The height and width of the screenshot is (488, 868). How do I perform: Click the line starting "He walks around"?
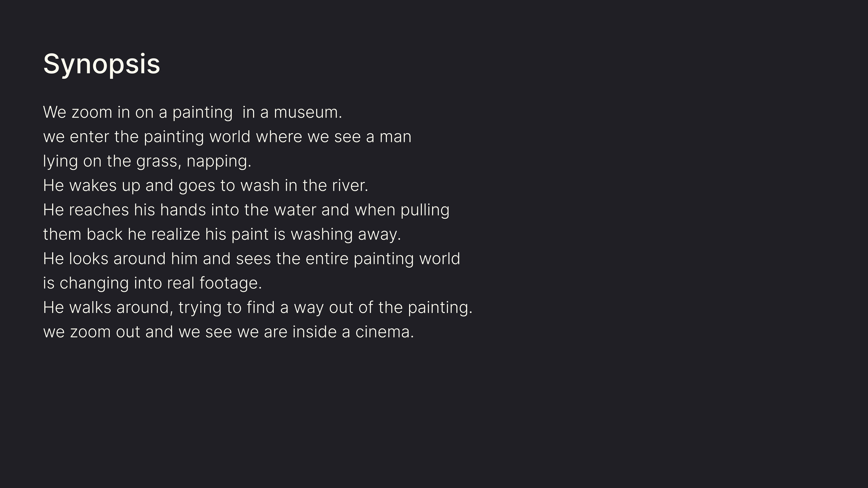(257, 307)
